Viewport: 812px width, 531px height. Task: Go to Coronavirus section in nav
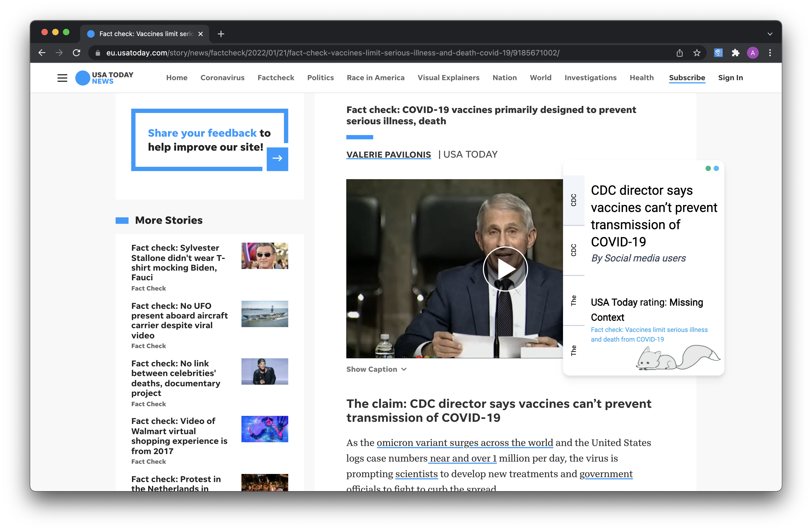[x=222, y=78]
